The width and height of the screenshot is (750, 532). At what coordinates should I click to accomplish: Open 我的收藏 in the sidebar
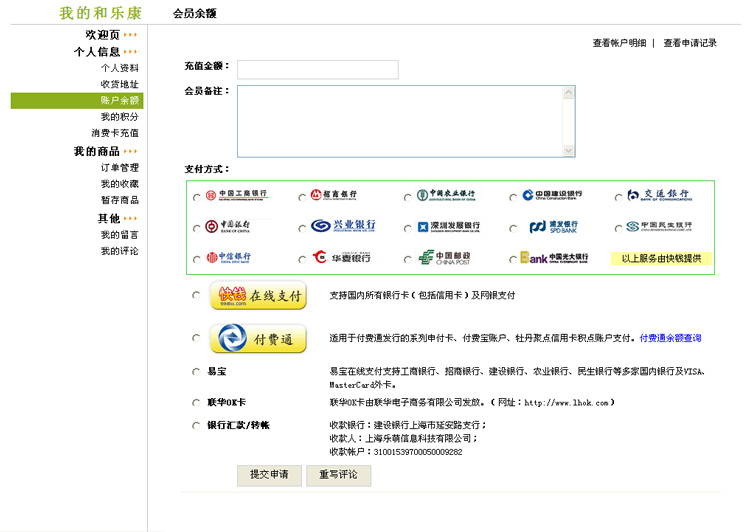point(120,184)
